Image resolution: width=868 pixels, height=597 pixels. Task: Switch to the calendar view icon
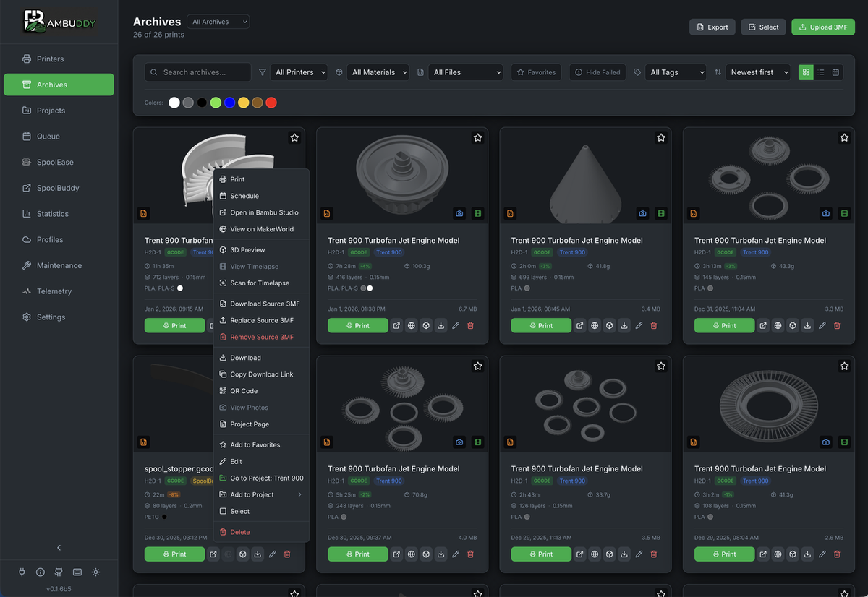pyautogui.click(x=835, y=72)
